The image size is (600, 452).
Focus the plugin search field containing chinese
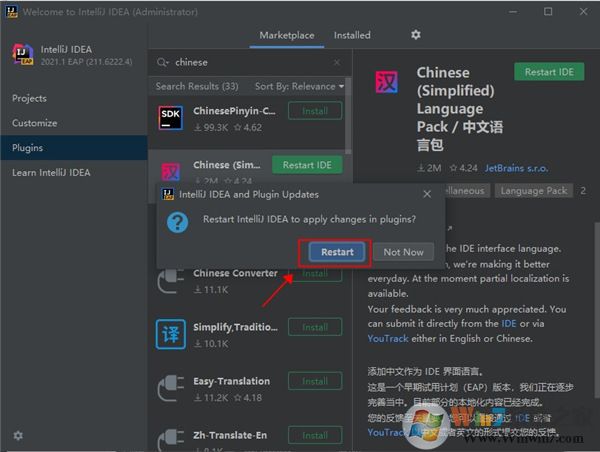pos(250,62)
